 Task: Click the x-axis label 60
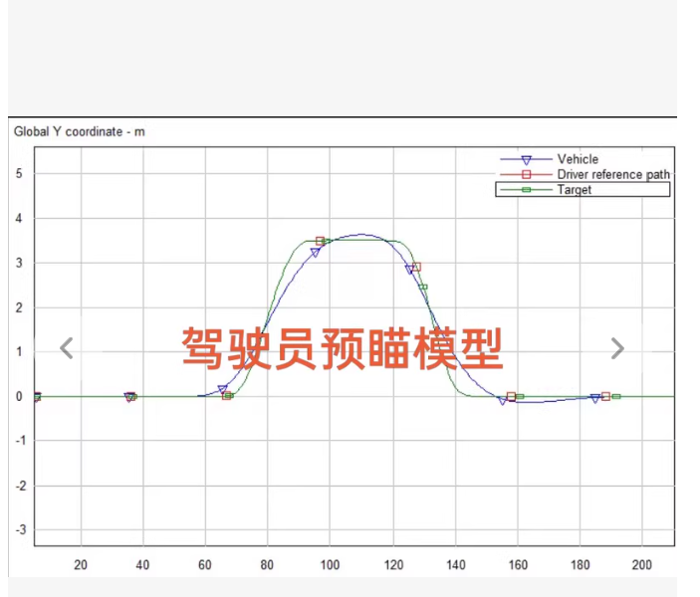[x=205, y=565]
